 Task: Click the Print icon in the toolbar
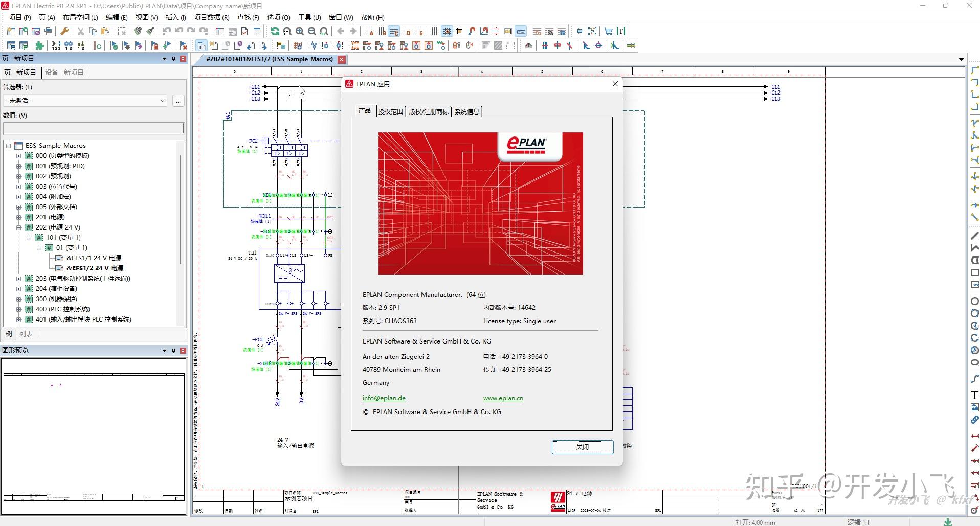(48, 32)
